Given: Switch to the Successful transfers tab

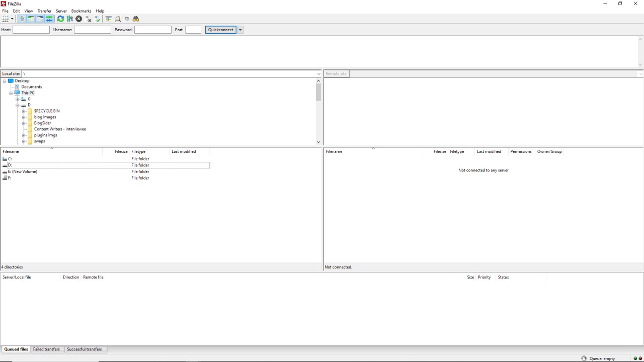Looking at the screenshot, I should pyautogui.click(x=84, y=349).
